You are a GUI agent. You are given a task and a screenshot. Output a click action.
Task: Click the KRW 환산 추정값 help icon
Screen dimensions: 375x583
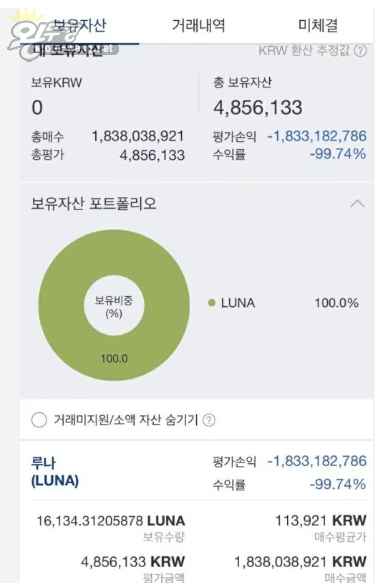[360, 51]
